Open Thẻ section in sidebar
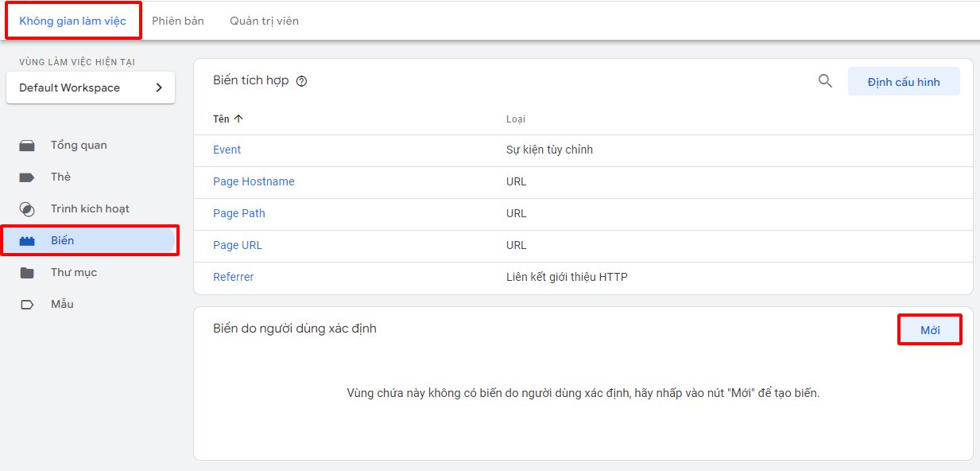The height and width of the screenshot is (471, 980). pos(60,177)
